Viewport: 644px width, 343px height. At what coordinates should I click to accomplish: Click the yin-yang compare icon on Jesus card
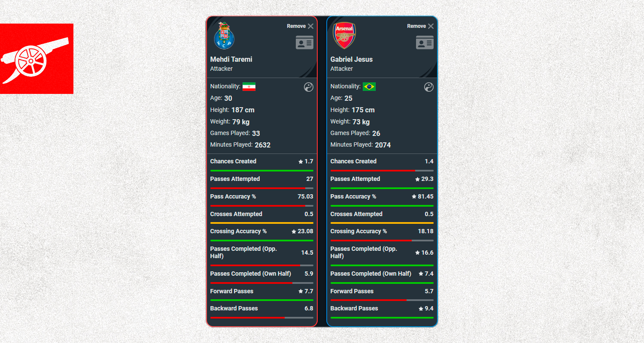point(429,87)
